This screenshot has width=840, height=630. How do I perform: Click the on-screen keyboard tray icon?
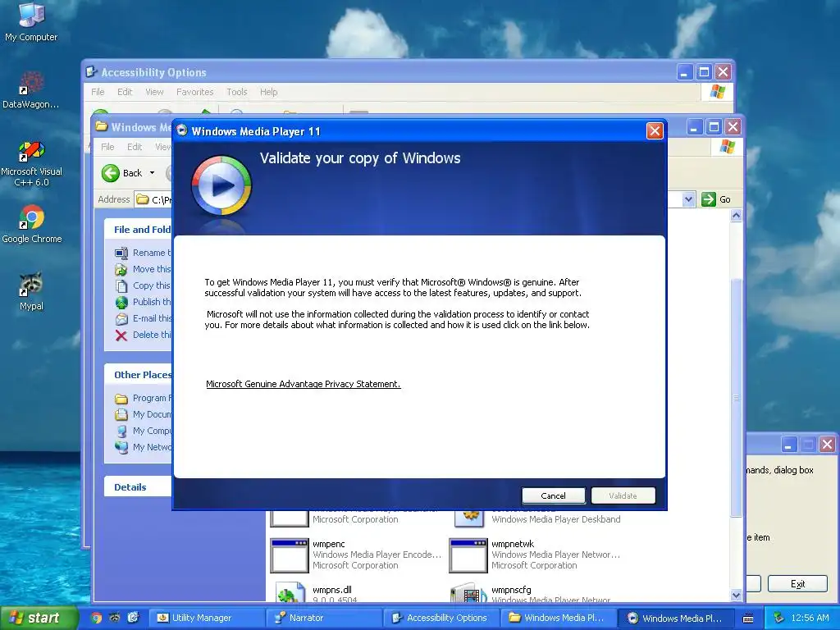[x=748, y=619]
